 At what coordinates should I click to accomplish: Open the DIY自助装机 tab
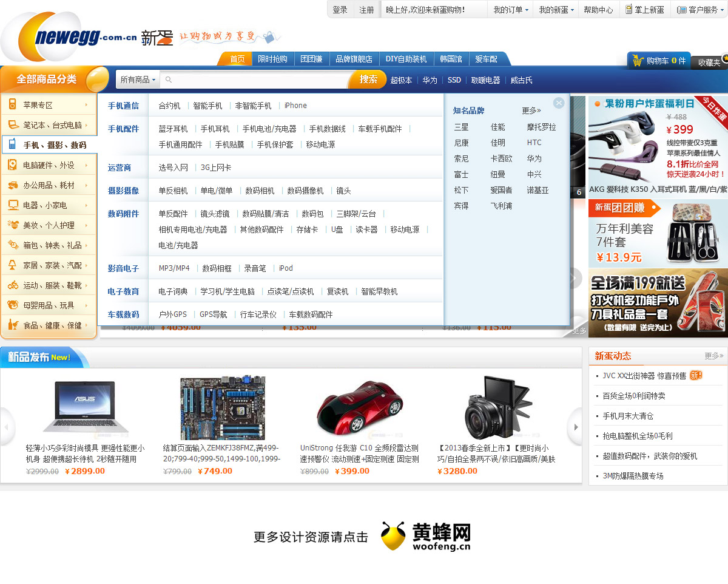tap(406, 59)
